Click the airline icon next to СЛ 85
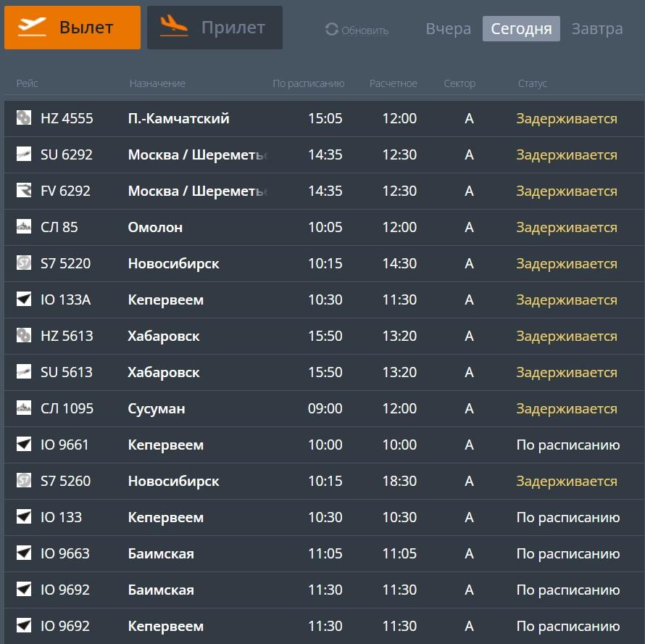This screenshot has width=645, height=644. point(24,227)
